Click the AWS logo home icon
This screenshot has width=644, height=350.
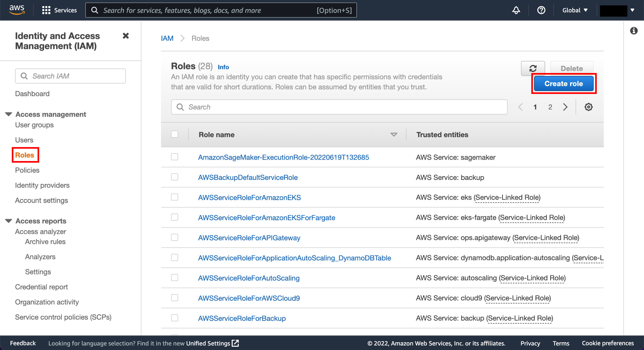(x=17, y=10)
